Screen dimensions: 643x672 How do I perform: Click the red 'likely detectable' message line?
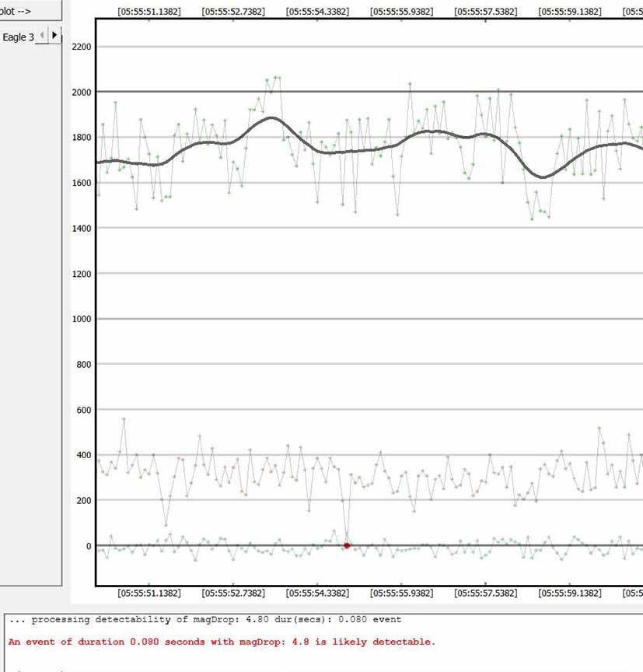222,642
